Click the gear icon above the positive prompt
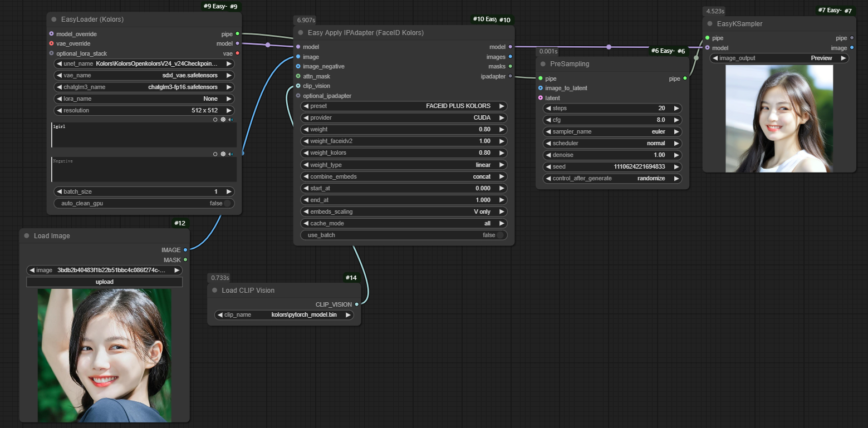This screenshot has width=868, height=428. pos(223,119)
